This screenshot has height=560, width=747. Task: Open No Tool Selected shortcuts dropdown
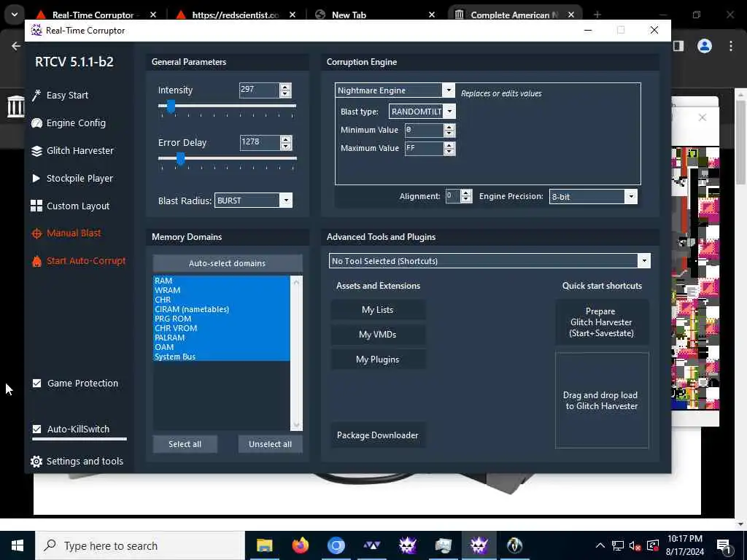coord(644,261)
